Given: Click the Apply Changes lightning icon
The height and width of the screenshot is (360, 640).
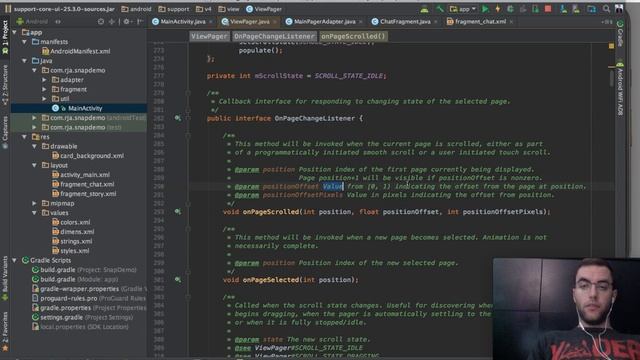Looking at the screenshot, I should point(498,9).
